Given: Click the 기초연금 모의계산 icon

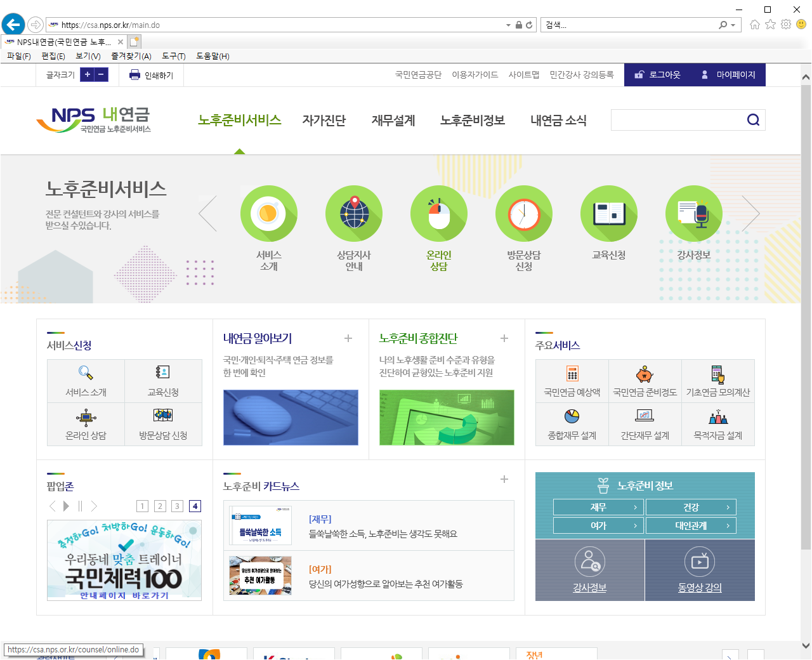Looking at the screenshot, I should 718,374.
